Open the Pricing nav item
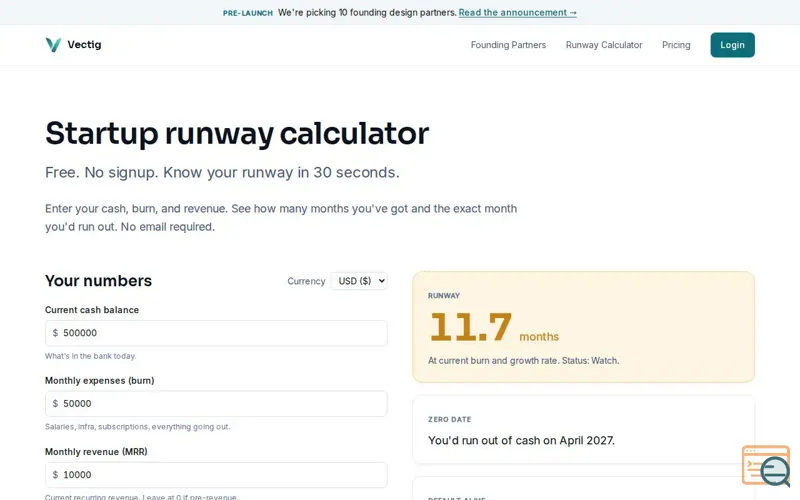Image resolution: width=800 pixels, height=500 pixels. coord(676,45)
